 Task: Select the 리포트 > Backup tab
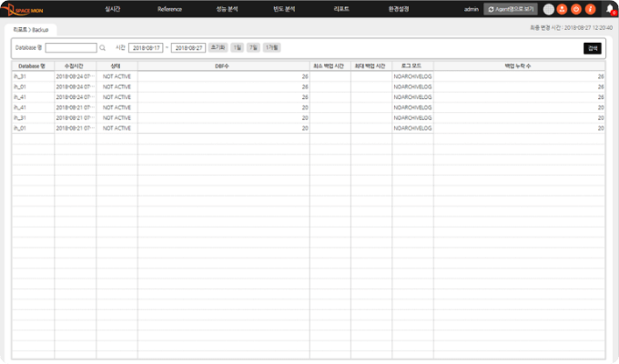pos(31,30)
